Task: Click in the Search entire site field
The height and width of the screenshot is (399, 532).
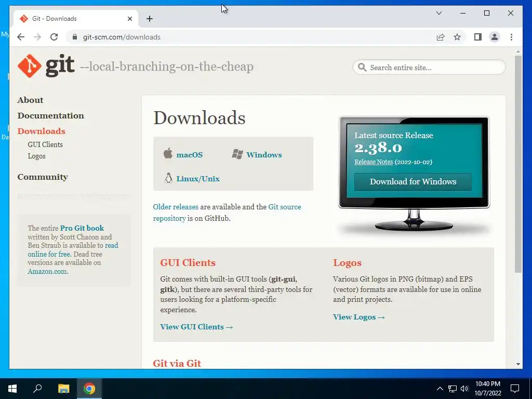Action: (x=429, y=67)
